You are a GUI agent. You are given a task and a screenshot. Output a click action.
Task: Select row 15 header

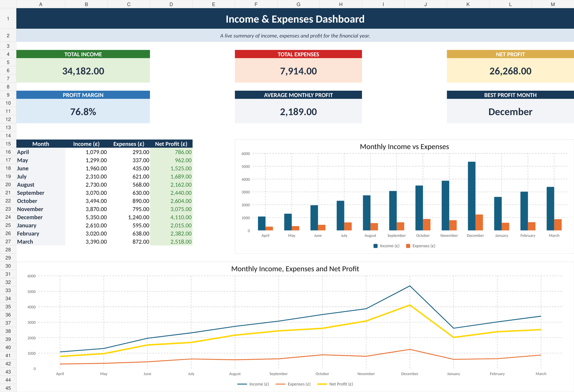point(8,144)
